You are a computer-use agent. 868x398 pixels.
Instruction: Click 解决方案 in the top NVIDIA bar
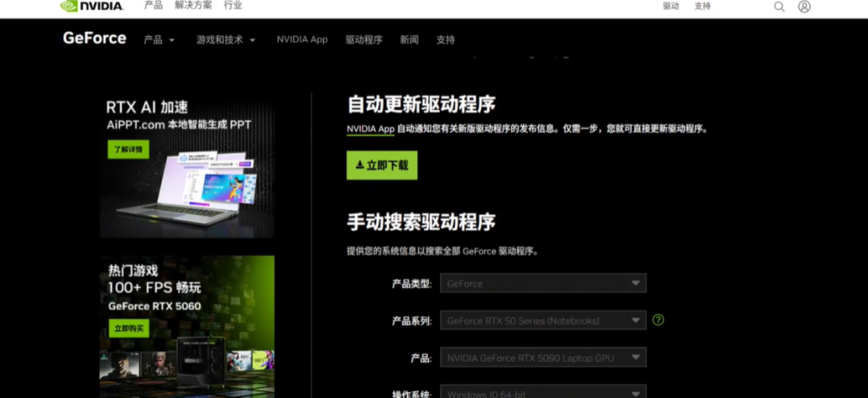tap(192, 6)
